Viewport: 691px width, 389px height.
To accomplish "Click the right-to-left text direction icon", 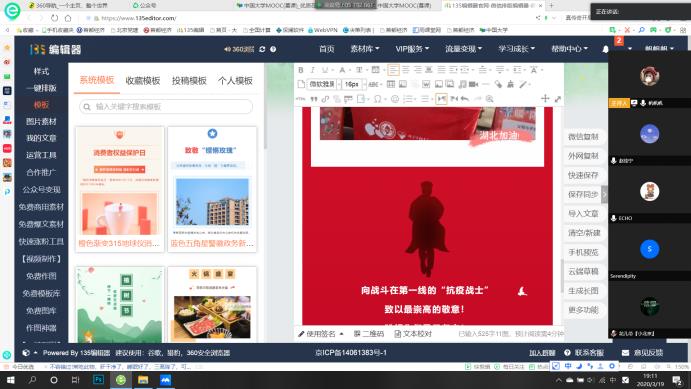I will (454, 99).
